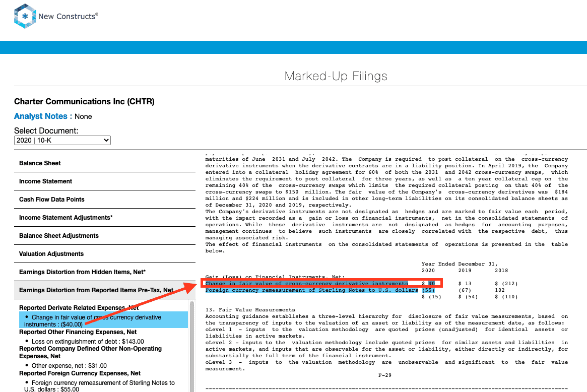Click the $ (15) total in 2020 column
The width and height of the screenshot is (587, 392).
(x=432, y=297)
